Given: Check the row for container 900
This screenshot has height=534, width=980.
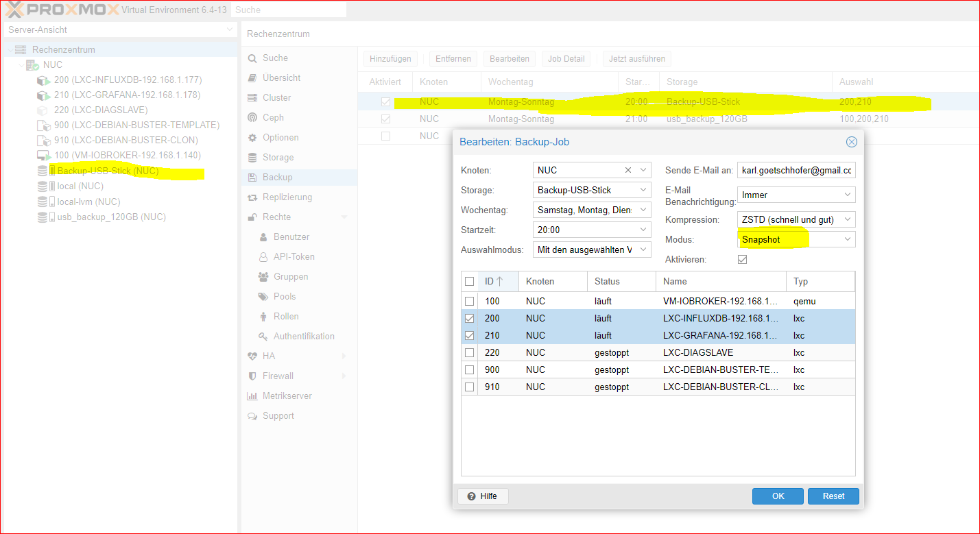Looking at the screenshot, I should click(469, 369).
